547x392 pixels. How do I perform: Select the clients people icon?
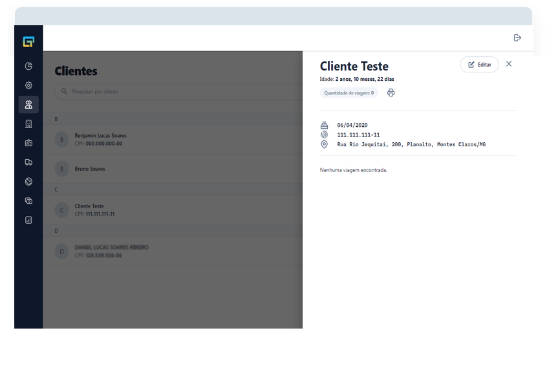click(28, 104)
